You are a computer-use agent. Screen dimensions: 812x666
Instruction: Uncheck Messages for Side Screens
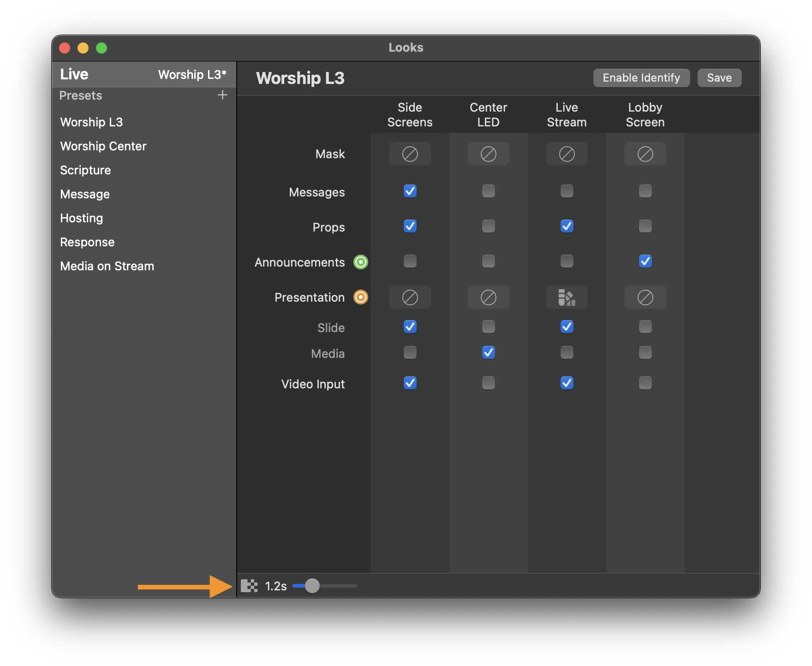[410, 191]
